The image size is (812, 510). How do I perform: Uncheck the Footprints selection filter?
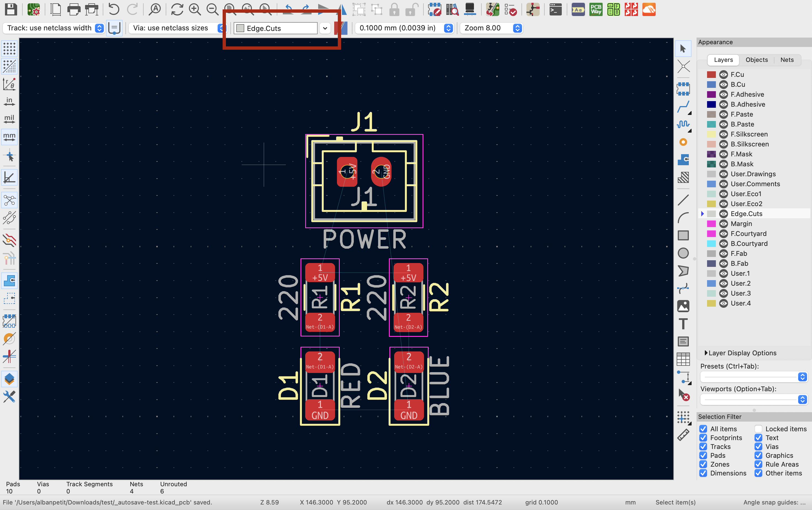[703, 438]
